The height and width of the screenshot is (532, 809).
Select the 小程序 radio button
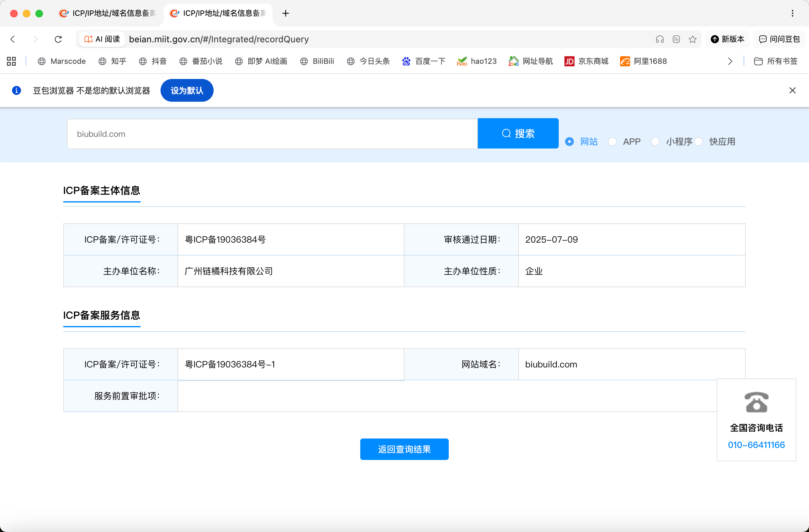point(656,141)
